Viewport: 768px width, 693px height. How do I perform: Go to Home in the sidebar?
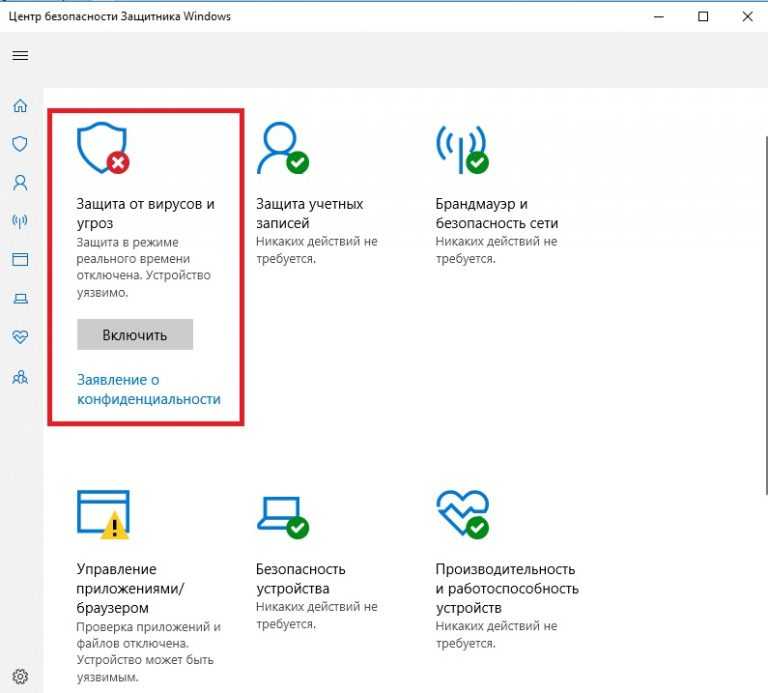pyautogui.click(x=20, y=105)
